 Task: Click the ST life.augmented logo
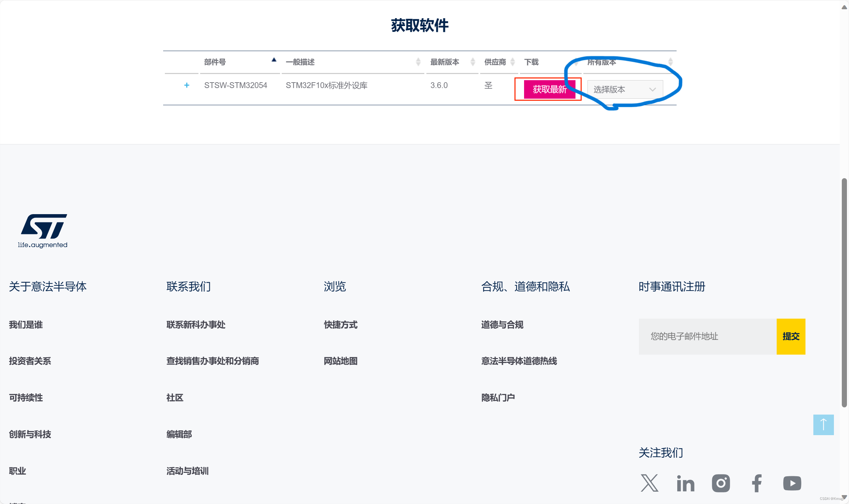43,231
